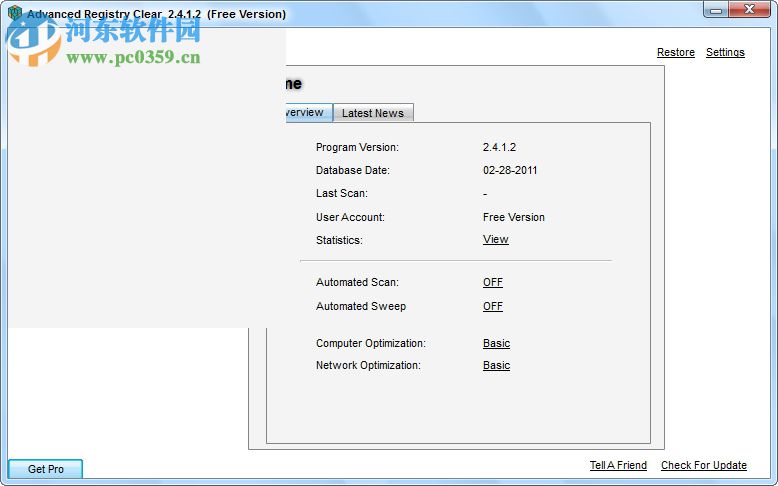Click the Network Optimization label

point(368,365)
